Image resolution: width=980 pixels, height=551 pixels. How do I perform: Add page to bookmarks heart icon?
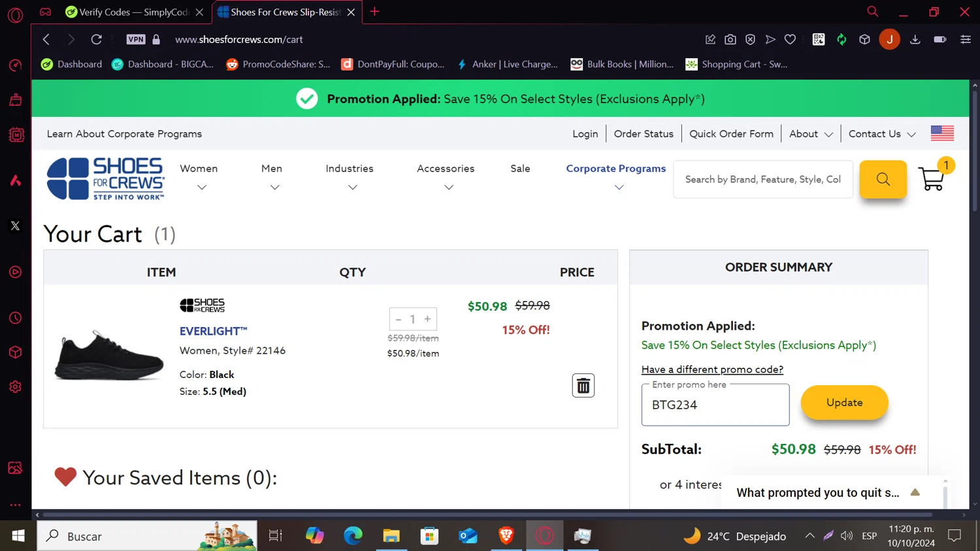coord(790,39)
